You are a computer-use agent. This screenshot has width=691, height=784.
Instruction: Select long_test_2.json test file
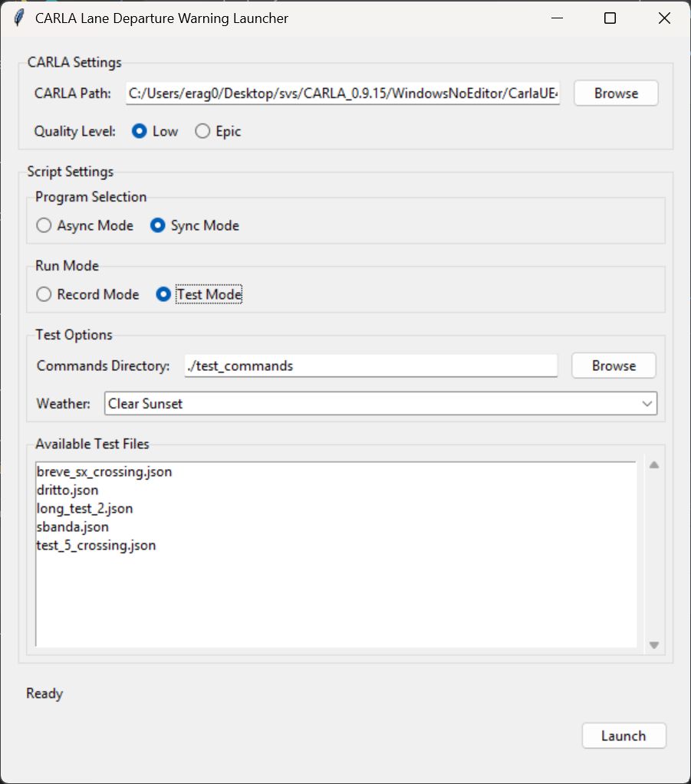coord(84,509)
